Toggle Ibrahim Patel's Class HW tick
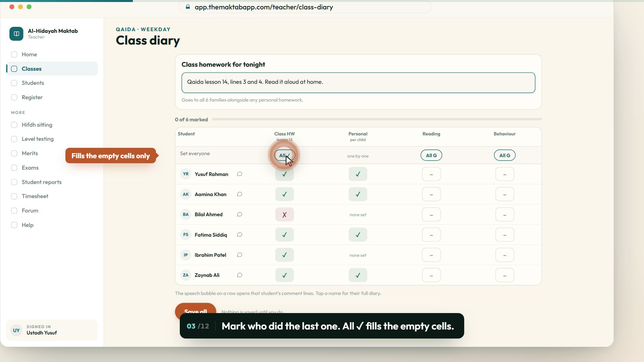Screen dimensions: 644x362 [x=284, y=255]
